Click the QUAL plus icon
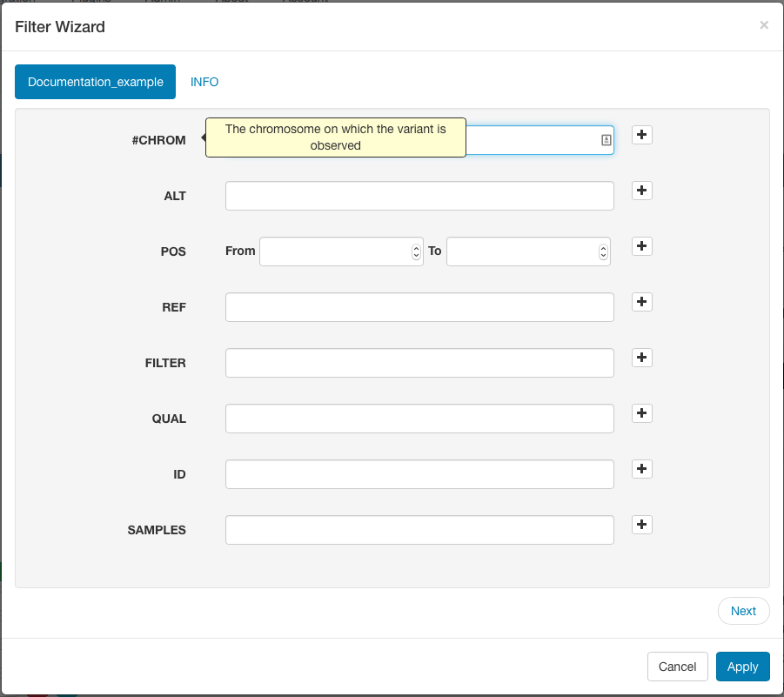Screen dimensions: 784x697 [x=641, y=413]
